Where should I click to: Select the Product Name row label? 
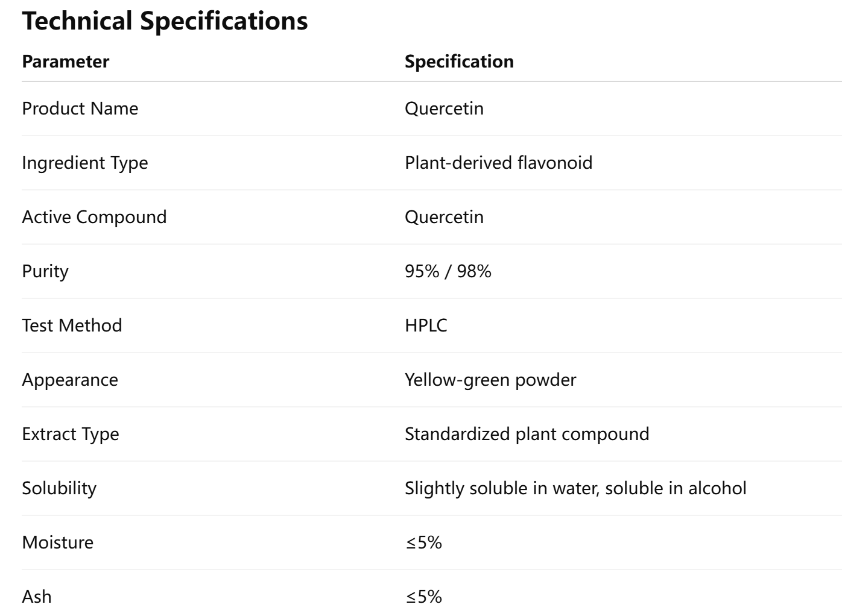pos(80,108)
